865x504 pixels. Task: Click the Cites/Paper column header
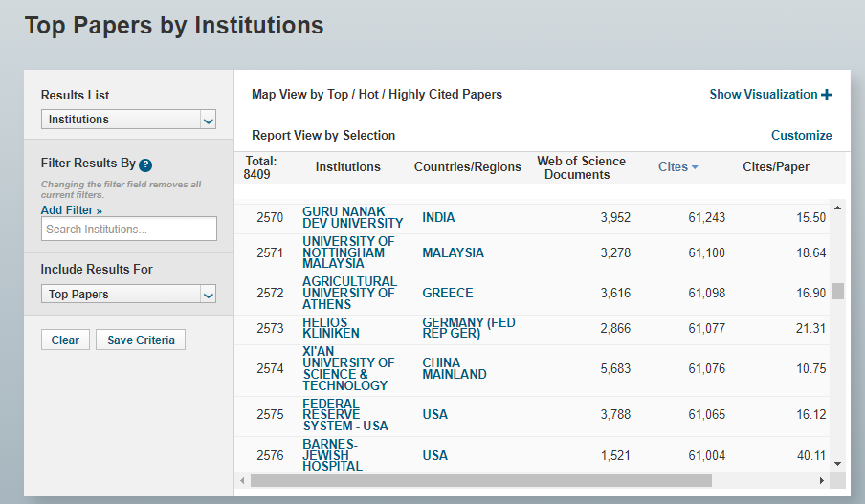tap(776, 167)
